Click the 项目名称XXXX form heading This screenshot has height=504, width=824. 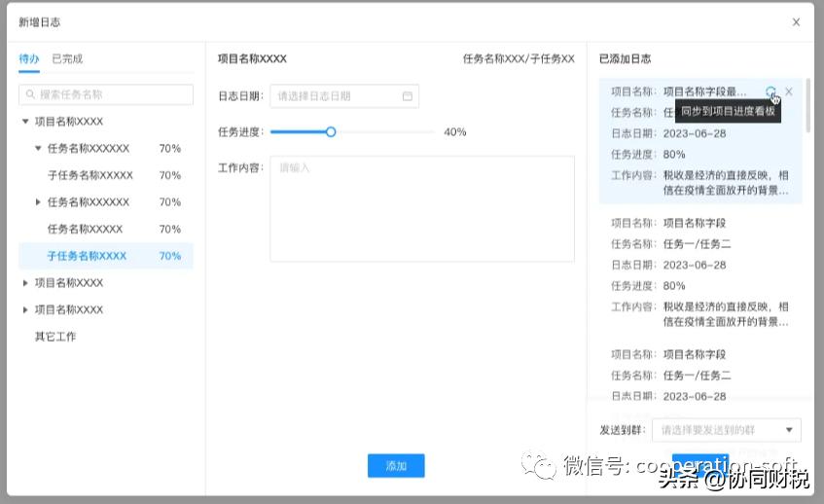[x=252, y=58]
